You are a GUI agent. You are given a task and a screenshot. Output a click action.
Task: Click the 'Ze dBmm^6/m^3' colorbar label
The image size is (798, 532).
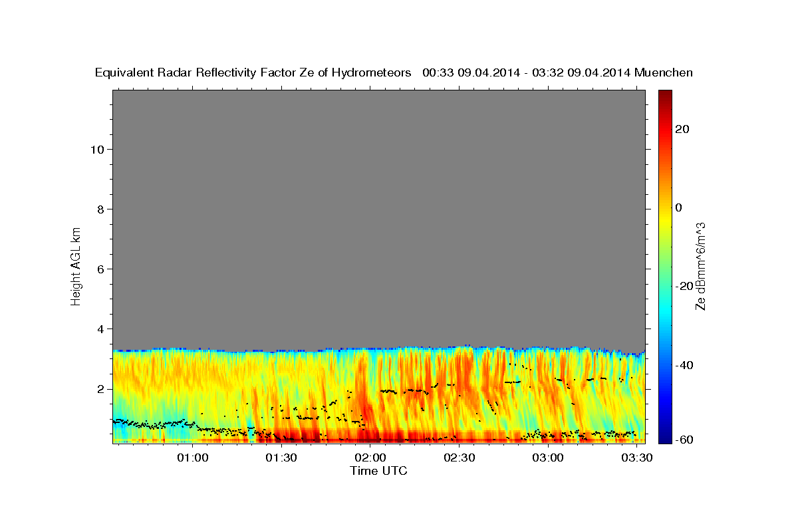(x=700, y=266)
